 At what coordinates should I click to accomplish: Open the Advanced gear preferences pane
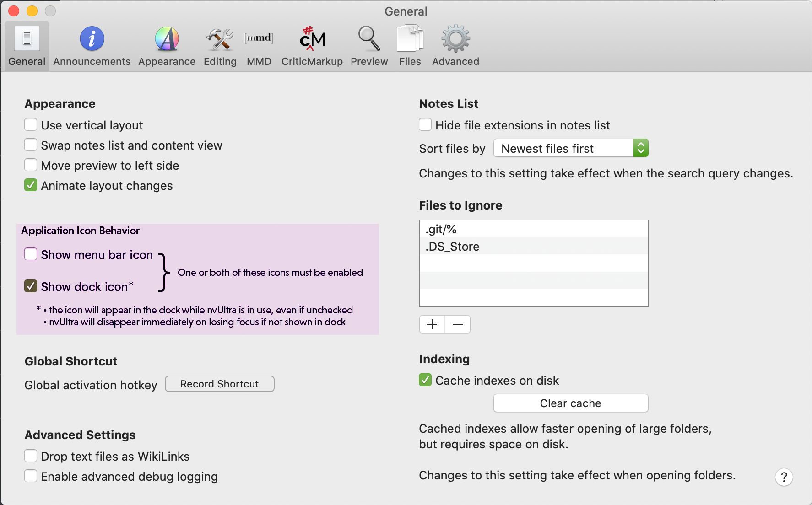(x=455, y=46)
